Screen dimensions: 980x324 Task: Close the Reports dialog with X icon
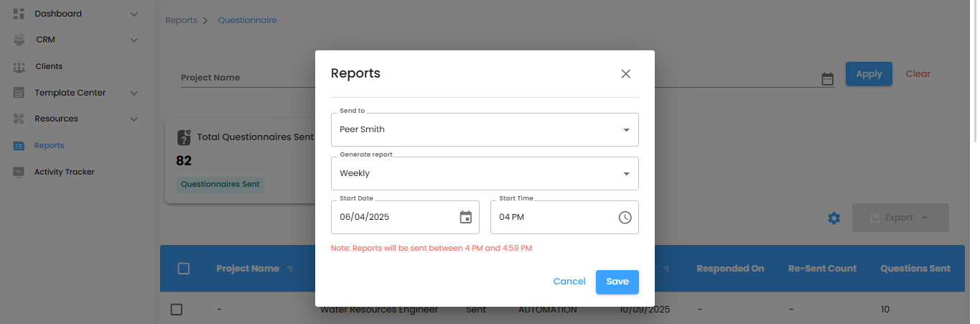pyautogui.click(x=625, y=73)
